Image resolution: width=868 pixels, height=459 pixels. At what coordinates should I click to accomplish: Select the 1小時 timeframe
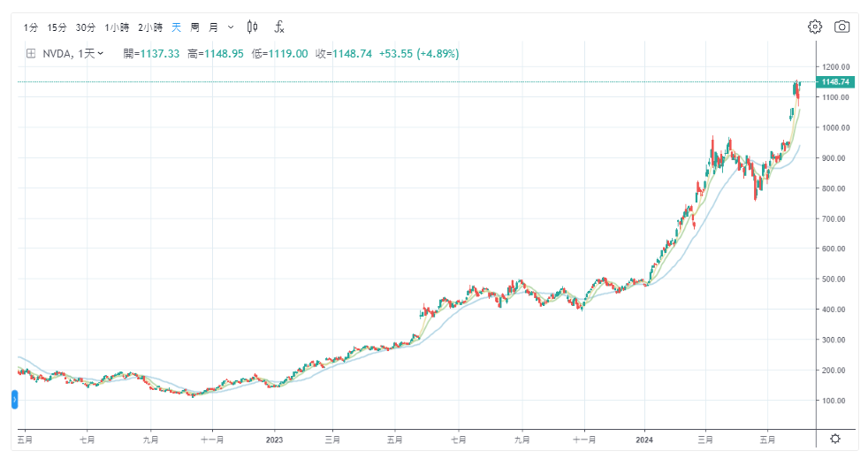pos(117,27)
